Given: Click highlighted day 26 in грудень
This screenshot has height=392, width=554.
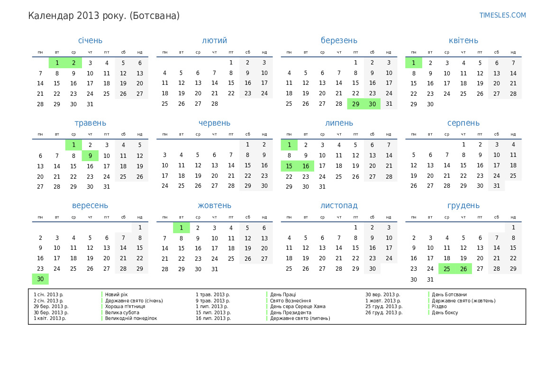Looking at the screenshot, I should (463, 269).
